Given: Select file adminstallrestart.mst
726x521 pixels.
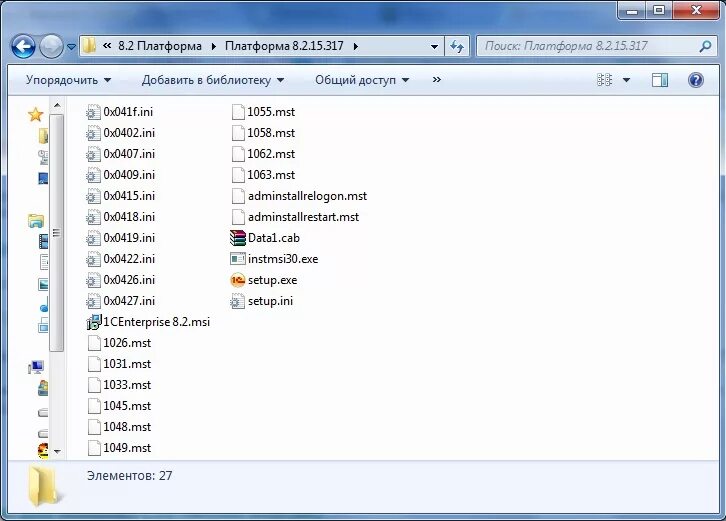Looking at the screenshot, I should 295,217.
